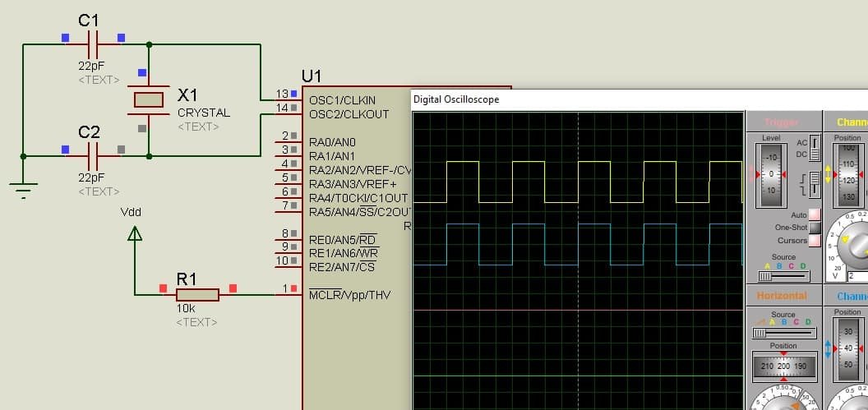This screenshot has height=410, width=868.
Task: Click the Digital Oscilloscope title bar
Action: point(639,99)
